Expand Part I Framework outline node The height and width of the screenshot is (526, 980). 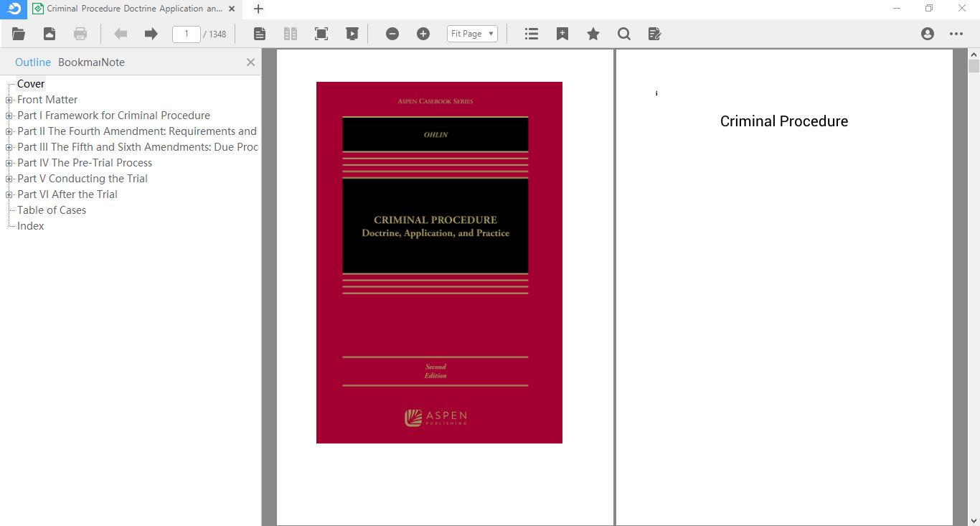[x=9, y=116]
